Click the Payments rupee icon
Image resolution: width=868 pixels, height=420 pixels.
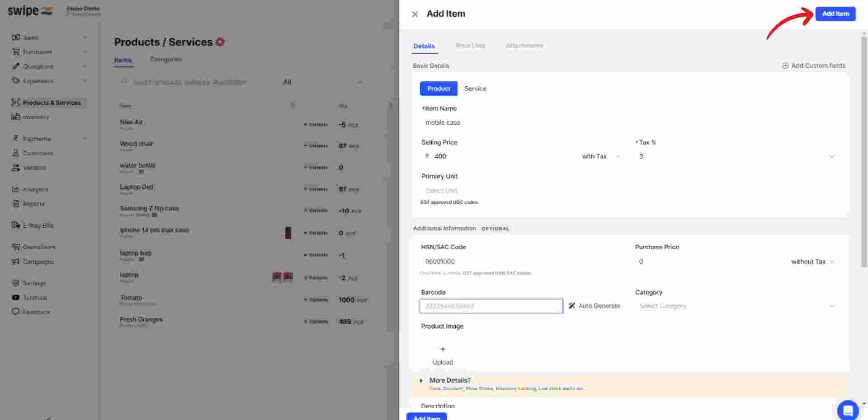(x=16, y=139)
